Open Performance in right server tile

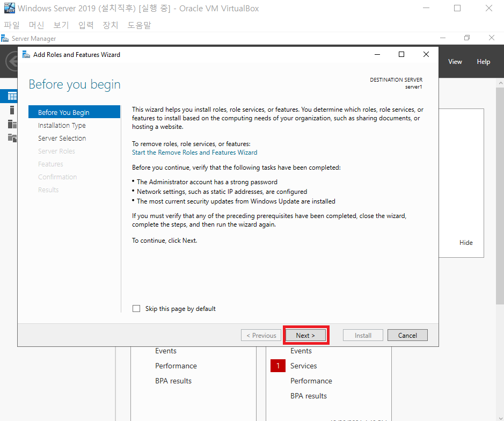(x=311, y=381)
